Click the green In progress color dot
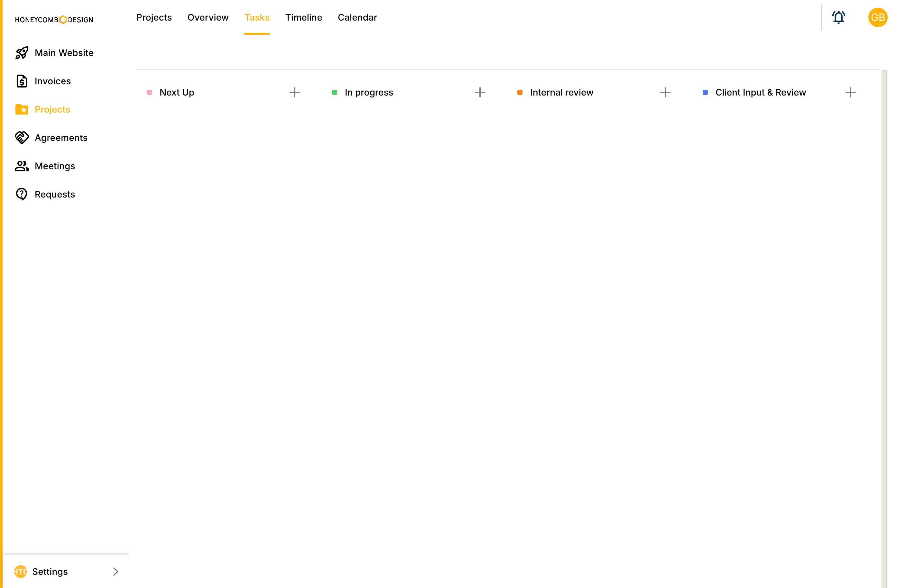Viewport: 897px width, 588px height. tap(334, 92)
